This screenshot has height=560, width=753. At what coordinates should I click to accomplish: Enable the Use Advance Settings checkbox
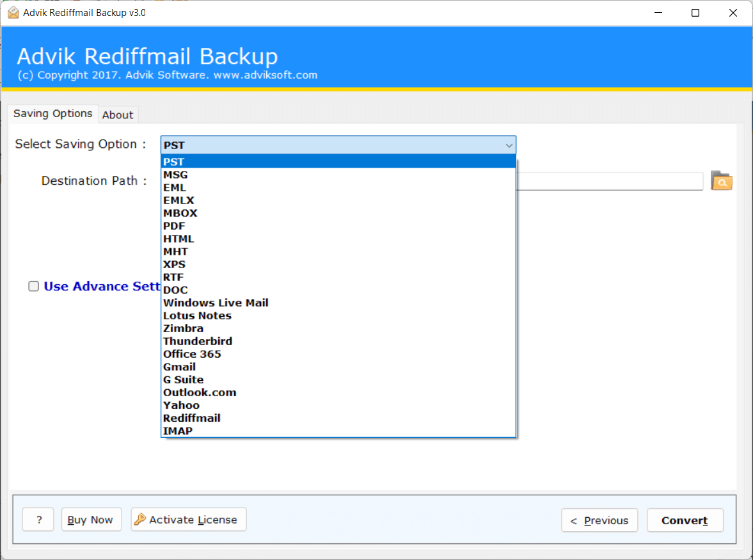pyautogui.click(x=34, y=286)
